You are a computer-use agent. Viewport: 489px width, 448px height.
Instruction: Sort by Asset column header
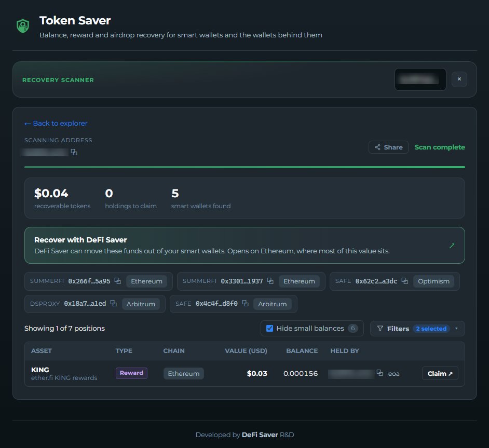pyautogui.click(x=42, y=351)
